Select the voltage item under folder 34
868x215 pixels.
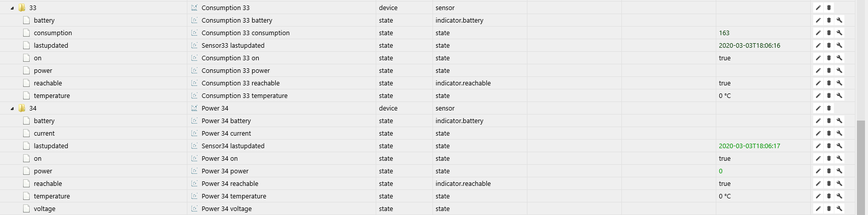point(45,208)
